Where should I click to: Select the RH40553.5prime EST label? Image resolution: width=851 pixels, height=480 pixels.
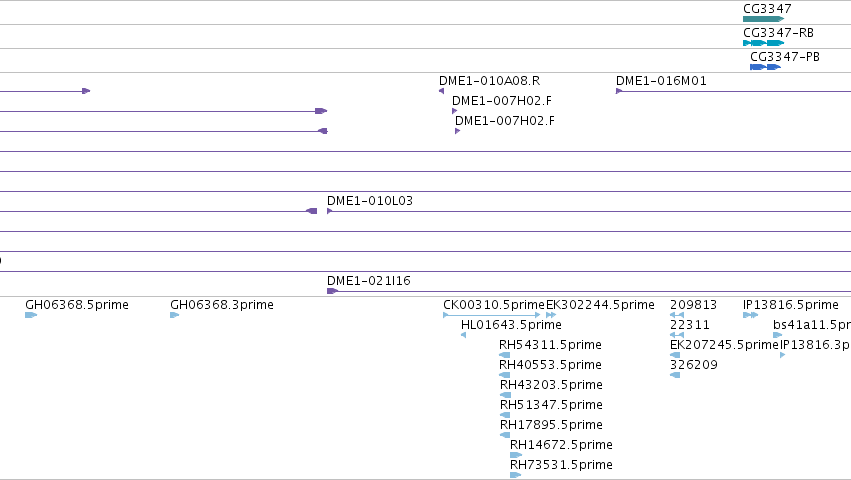coord(550,365)
